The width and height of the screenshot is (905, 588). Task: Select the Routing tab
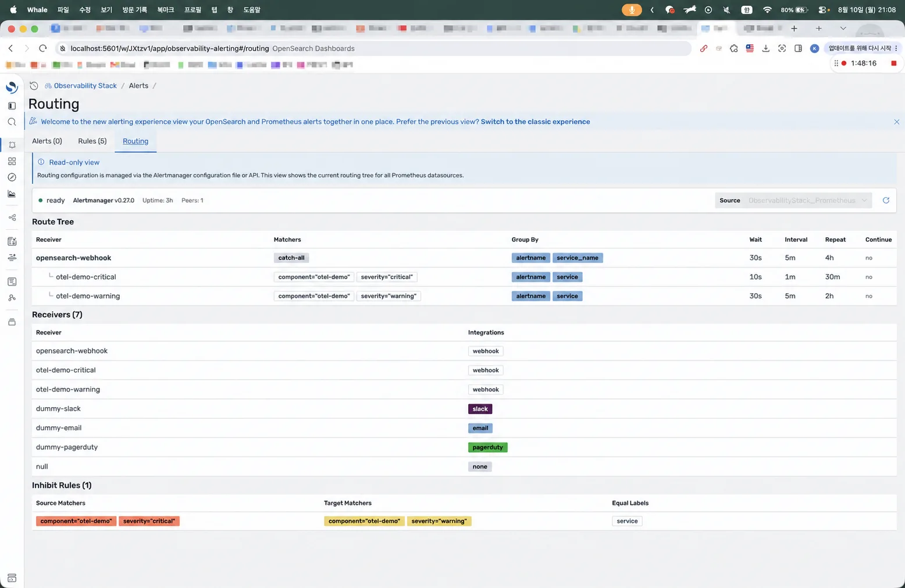[136, 141]
